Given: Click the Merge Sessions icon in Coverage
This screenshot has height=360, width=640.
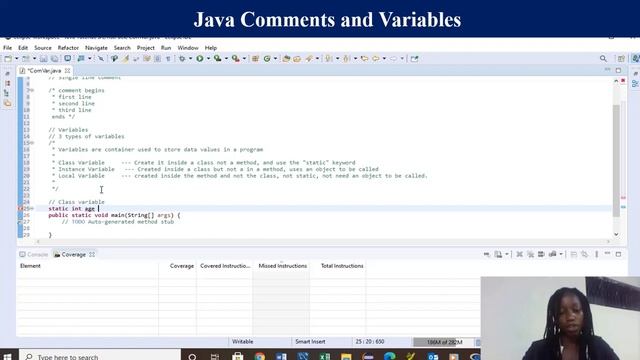Looking at the screenshot, I should point(541,254).
